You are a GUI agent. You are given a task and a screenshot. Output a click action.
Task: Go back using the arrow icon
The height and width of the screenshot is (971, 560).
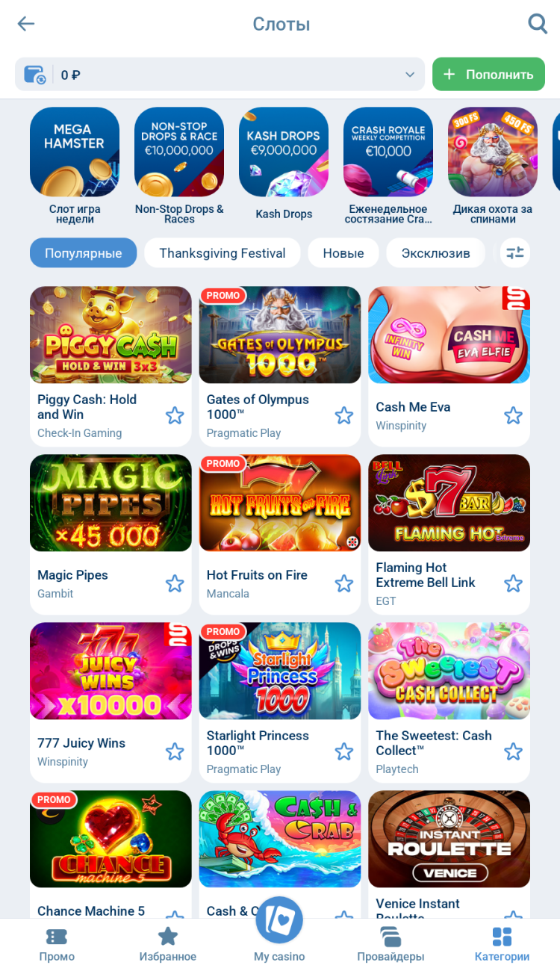pos(26,24)
